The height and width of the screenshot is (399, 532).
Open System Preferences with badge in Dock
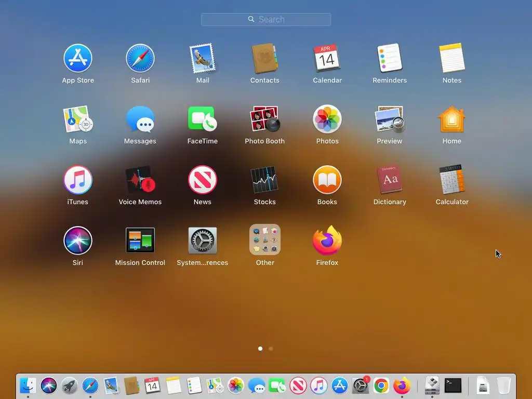click(x=361, y=386)
